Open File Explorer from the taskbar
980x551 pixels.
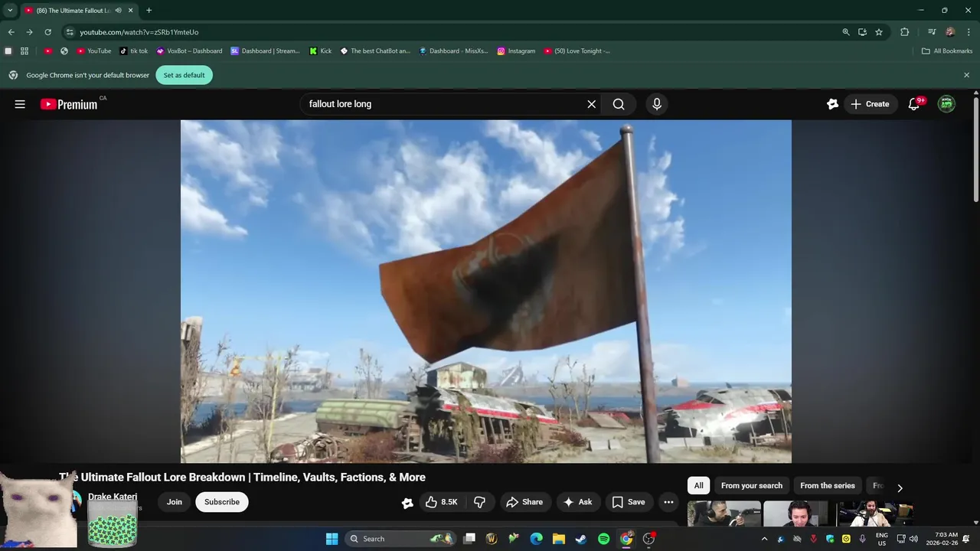click(559, 539)
